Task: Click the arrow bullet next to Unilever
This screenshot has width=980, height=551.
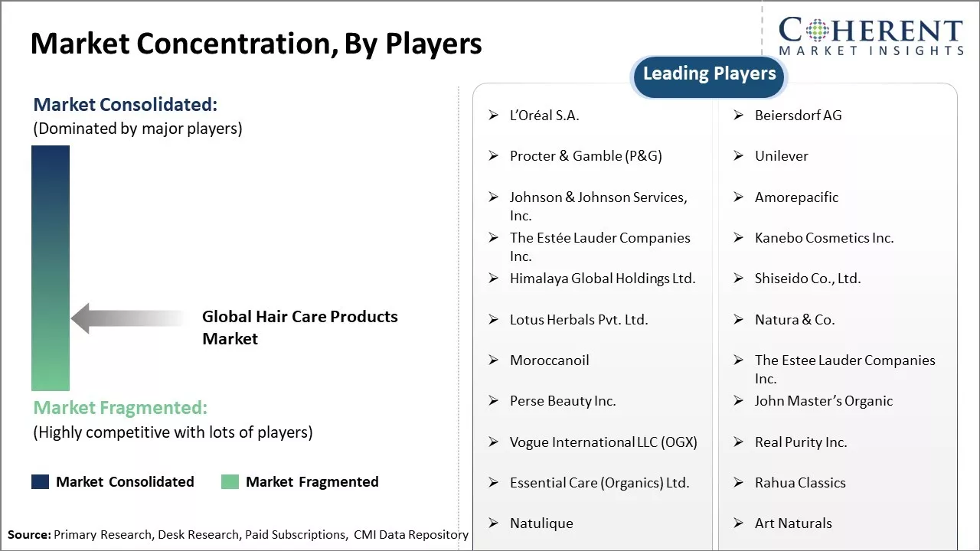Action: click(x=739, y=156)
